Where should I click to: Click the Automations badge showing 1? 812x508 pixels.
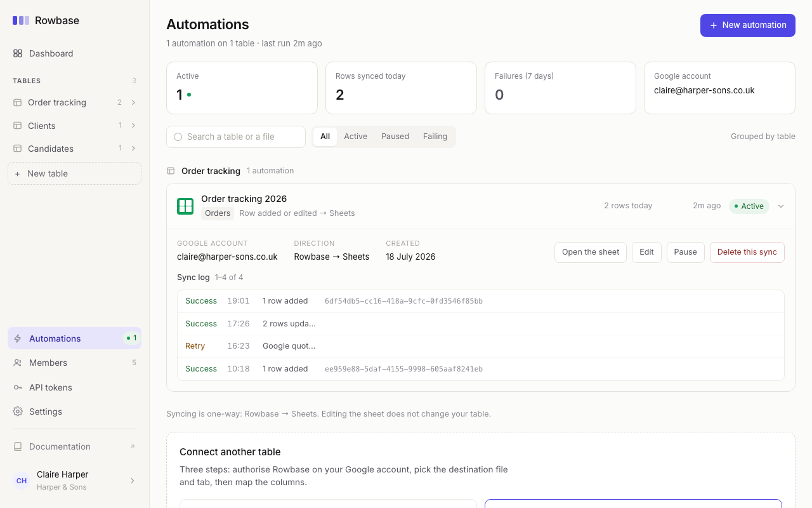pyautogui.click(x=131, y=338)
